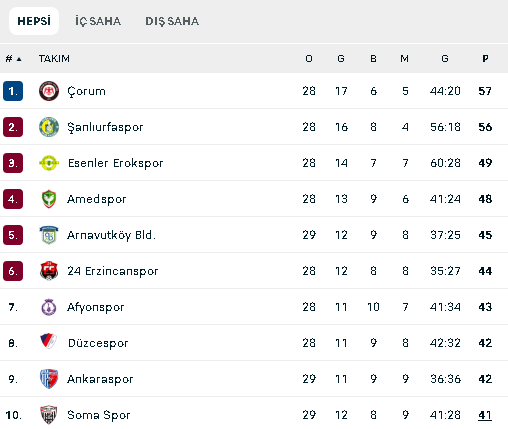Click the Ankaraspor team badge
The width and height of the screenshot is (508, 429).
pos(49,379)
